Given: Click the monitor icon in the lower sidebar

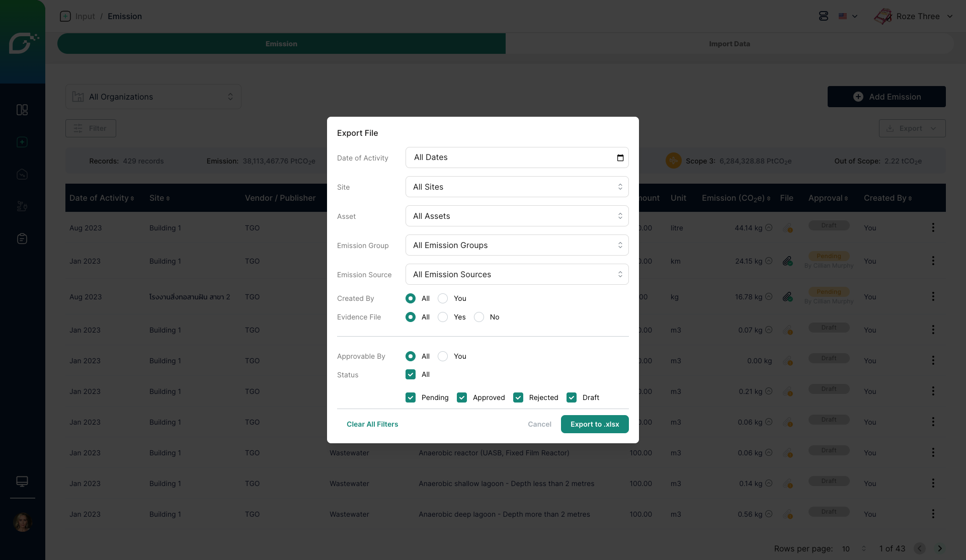Looking at the screenshot, I should click(22, 482).
